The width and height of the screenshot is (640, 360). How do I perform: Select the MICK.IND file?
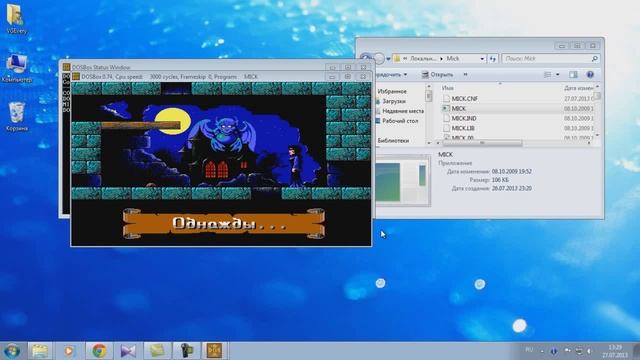[464, 118]
